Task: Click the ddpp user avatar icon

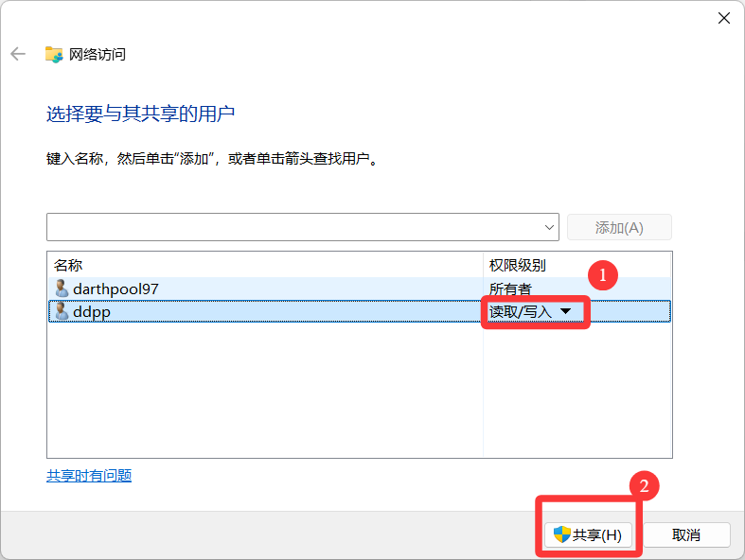Action: 62,310
